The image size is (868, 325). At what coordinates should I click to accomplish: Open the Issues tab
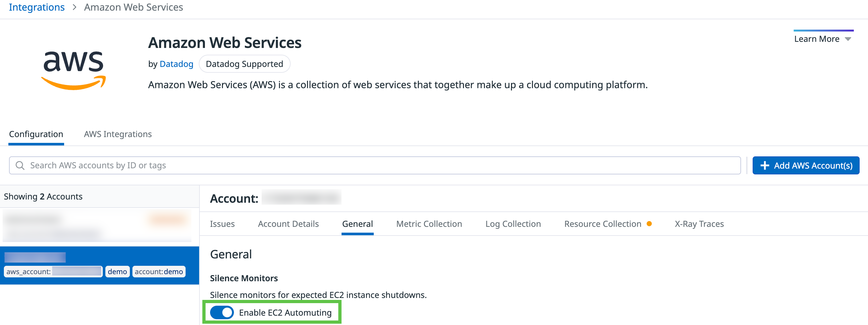tap(222, 224)
